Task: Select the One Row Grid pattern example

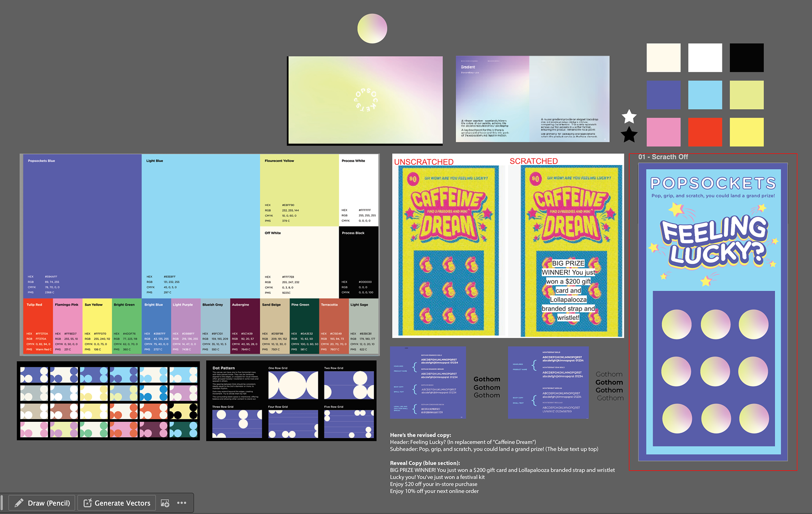Action: 293,385
